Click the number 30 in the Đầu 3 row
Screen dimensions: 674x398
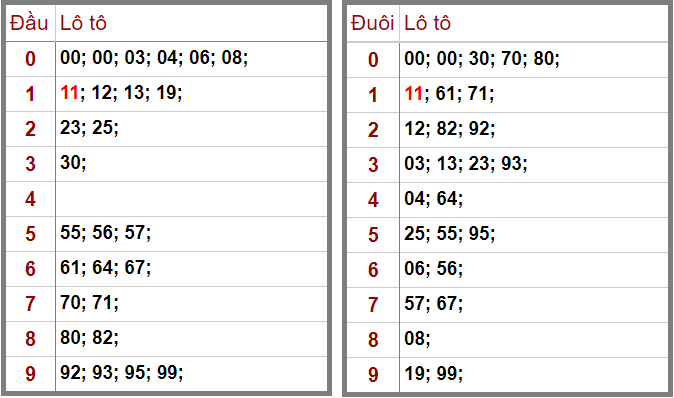(70, 162)
